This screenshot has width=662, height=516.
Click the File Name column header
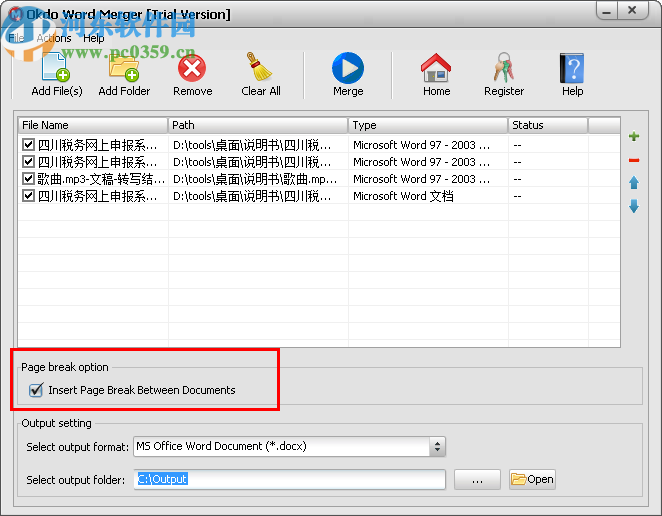click(x=93, y=125)
